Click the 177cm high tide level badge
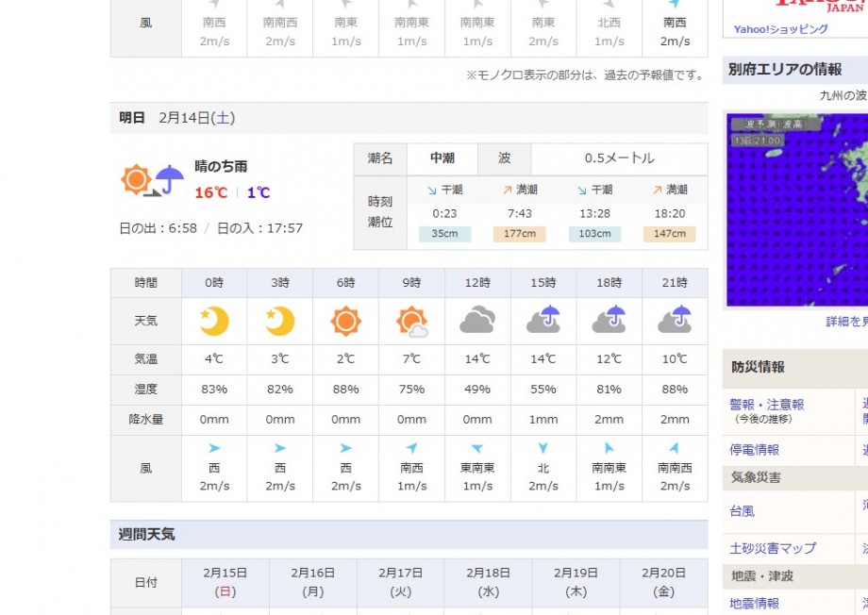The width and height of the screenshot is (868, 615). [519, 234]
